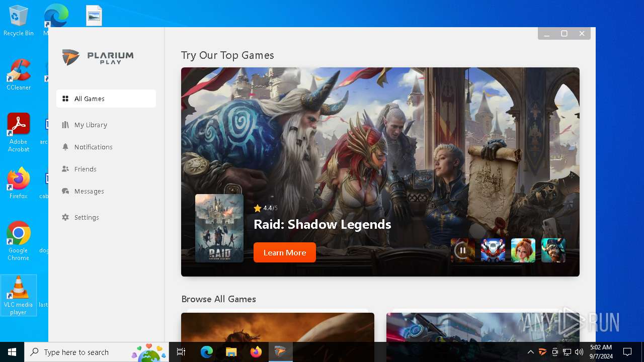This screenshot has width=644, height=362.
Task: Click the Raid game cover art
Action: (219, 228)
